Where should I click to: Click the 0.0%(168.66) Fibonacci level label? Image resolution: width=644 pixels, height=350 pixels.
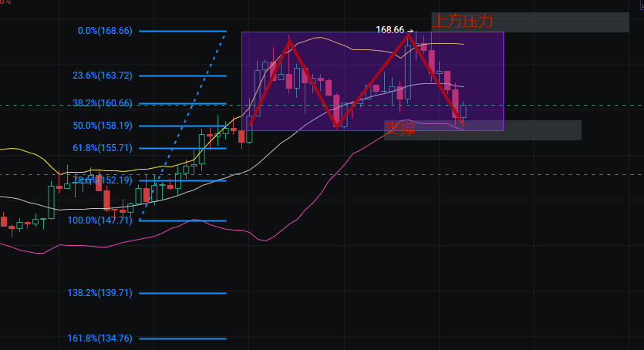coord(105,31)
